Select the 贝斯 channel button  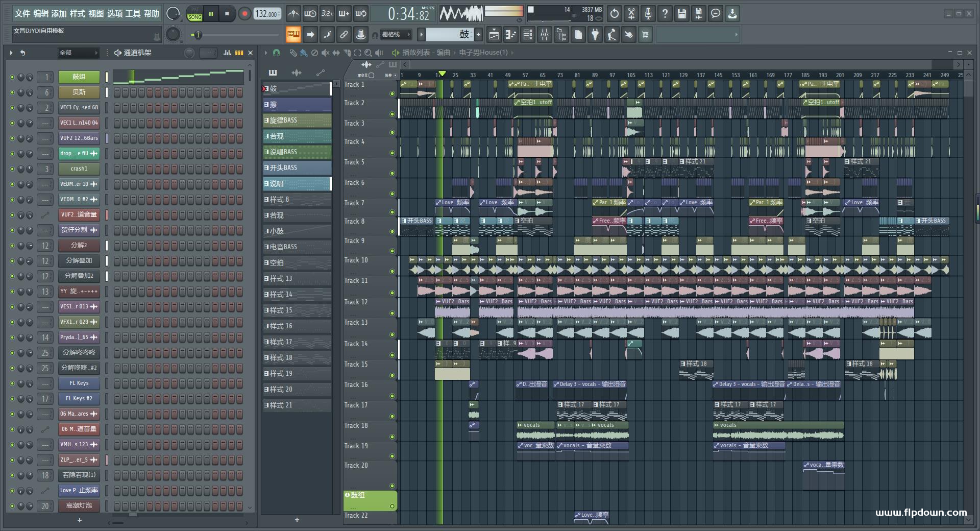tap(79, 92)
